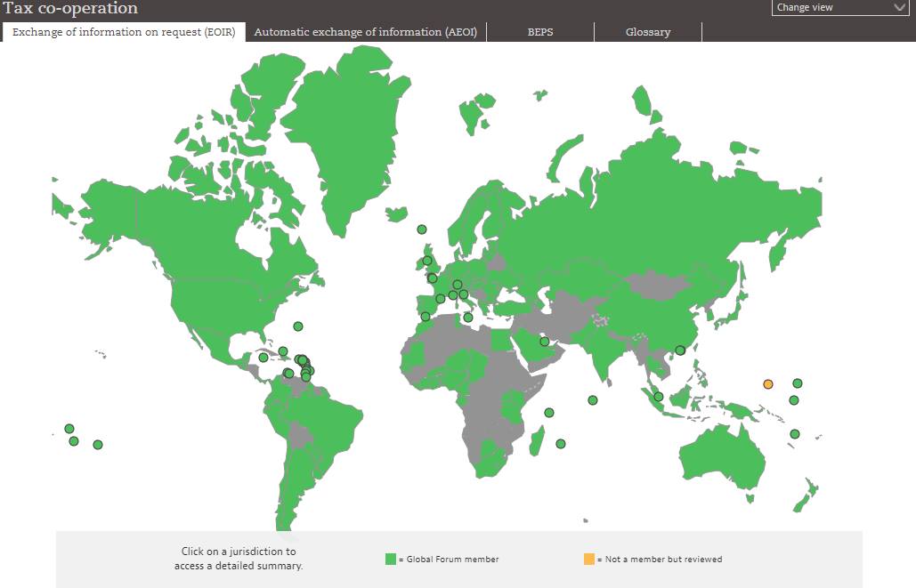Switch to Automatic exchange of information (AEOI) tab
Screen dimensions: 916x588
tap(366, 32)
